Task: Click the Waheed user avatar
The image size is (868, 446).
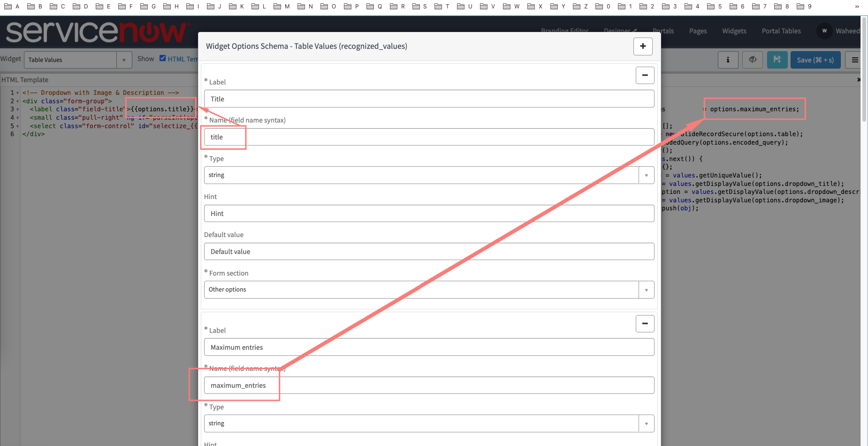Action: [824, 31]
